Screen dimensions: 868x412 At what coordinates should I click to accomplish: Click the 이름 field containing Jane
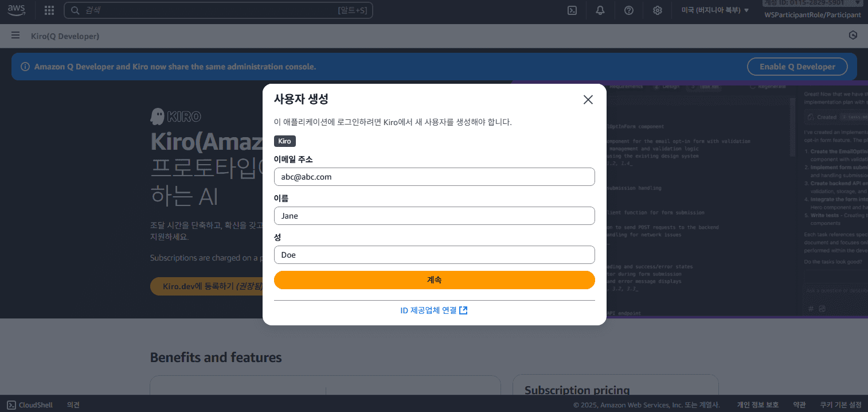point(434,216)
